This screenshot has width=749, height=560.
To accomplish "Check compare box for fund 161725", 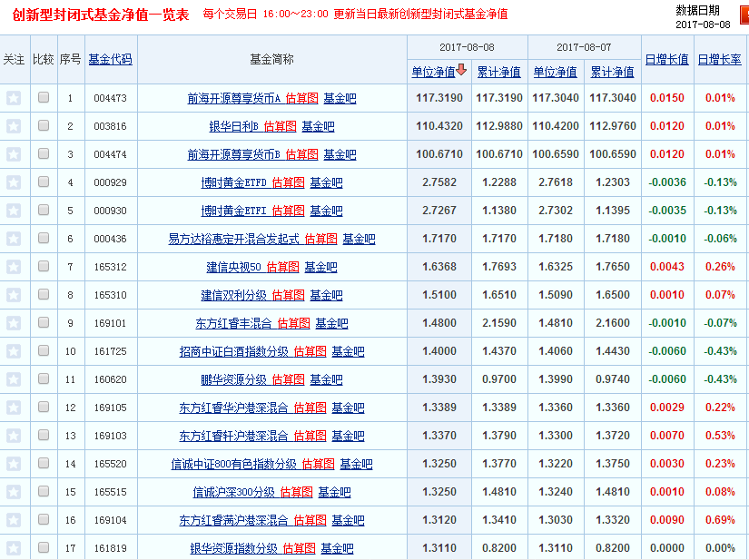I will (44, 350).
